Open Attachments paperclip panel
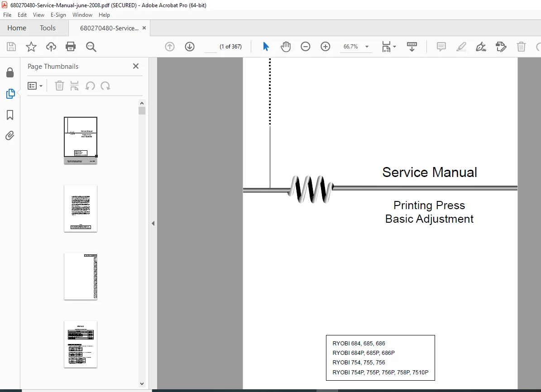 [10, 136]
